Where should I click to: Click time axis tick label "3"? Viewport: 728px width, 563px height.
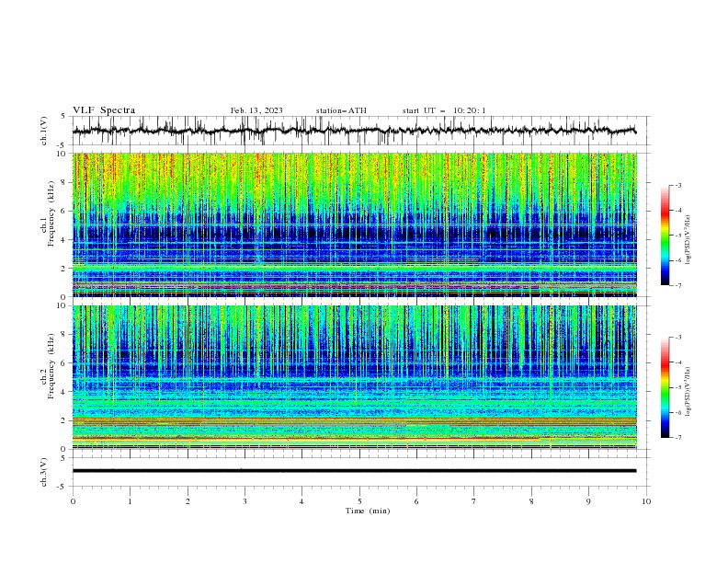[x=245, y=501]
